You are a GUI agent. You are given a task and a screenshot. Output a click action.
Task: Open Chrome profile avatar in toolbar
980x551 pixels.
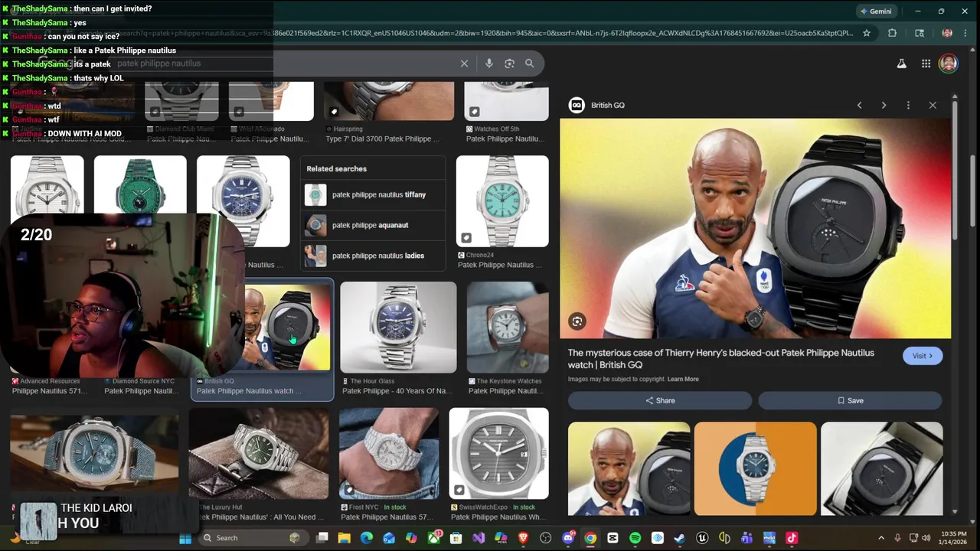[x=947, y=33]
